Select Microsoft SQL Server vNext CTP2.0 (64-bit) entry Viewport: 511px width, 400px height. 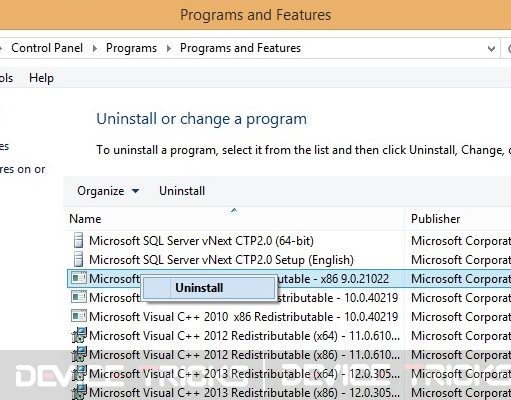235,241
